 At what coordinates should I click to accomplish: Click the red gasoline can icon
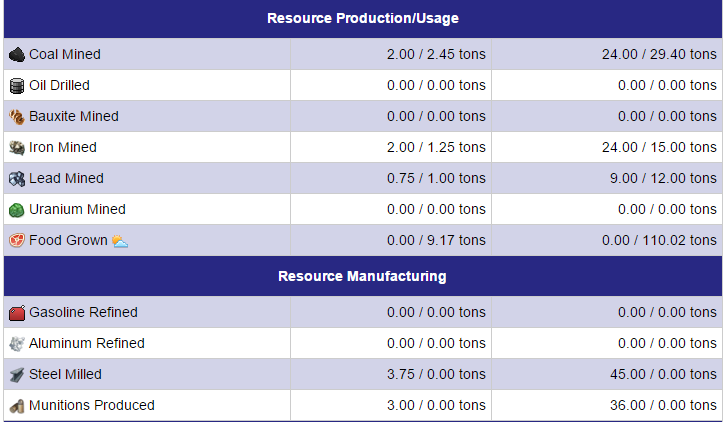coord(17,313)
